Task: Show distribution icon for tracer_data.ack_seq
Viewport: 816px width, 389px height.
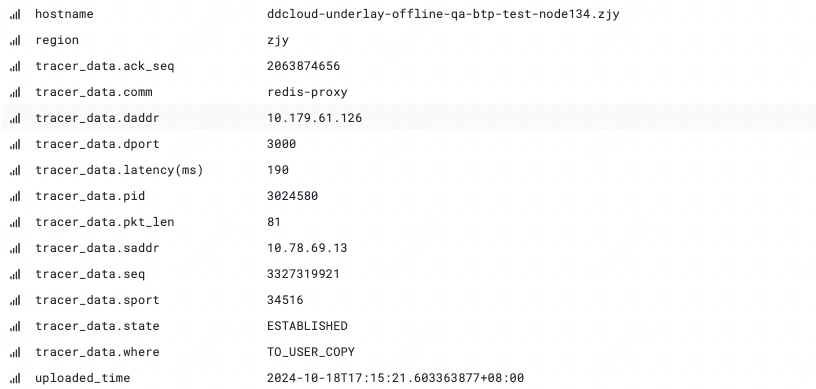Action: pos(15,66)
